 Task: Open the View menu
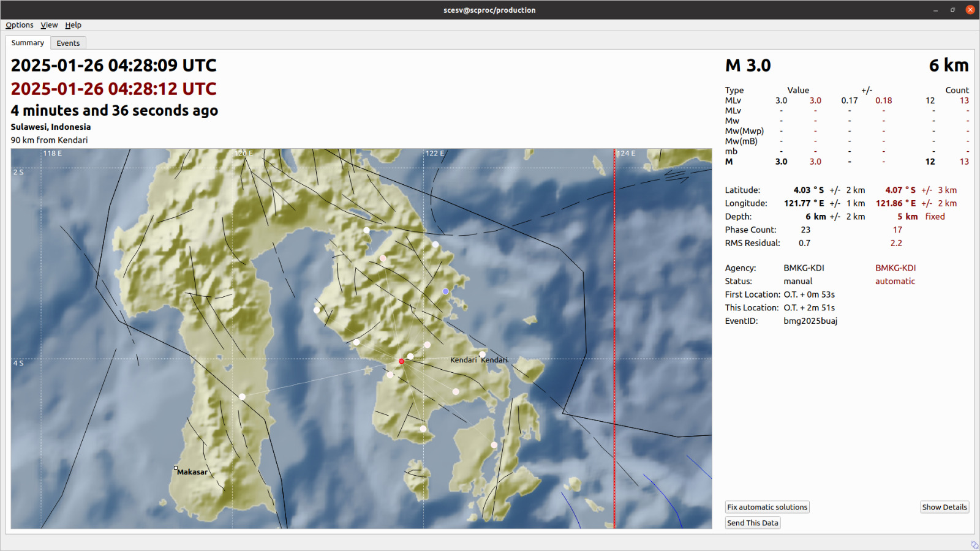(49, 25)
